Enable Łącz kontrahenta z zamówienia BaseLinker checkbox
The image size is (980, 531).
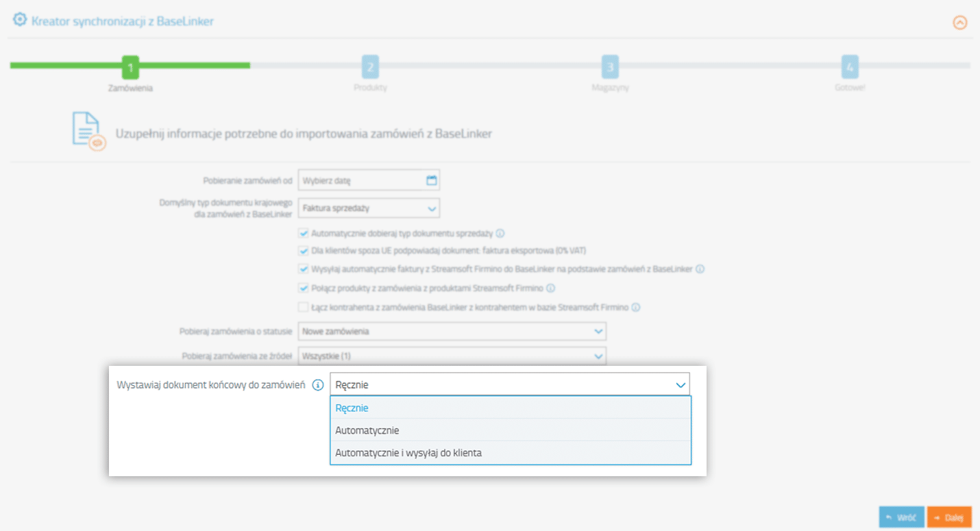click(304, 308)
